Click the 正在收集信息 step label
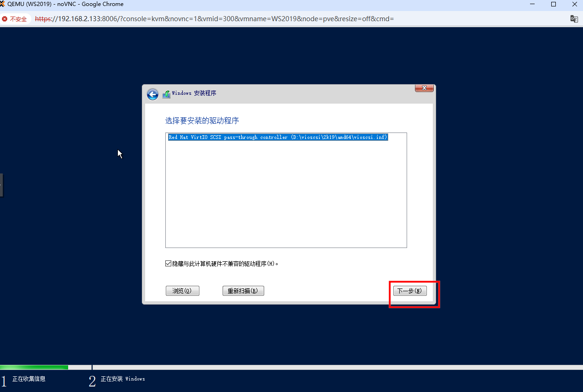This screenshot has height=392, width=583. [x=29, y=379]
